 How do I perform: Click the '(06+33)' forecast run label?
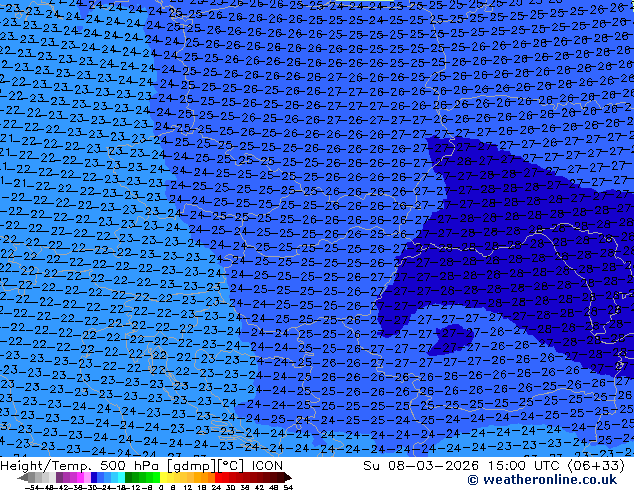[596, 466]
